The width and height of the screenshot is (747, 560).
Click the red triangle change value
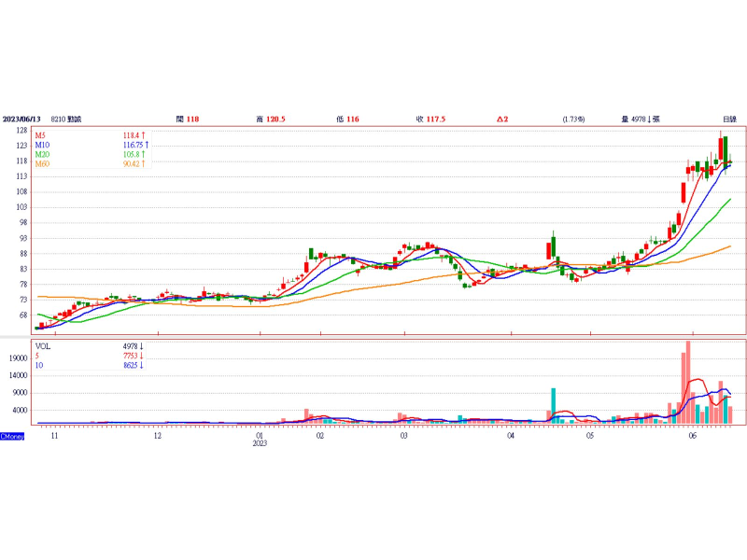(x=501, y=119)
